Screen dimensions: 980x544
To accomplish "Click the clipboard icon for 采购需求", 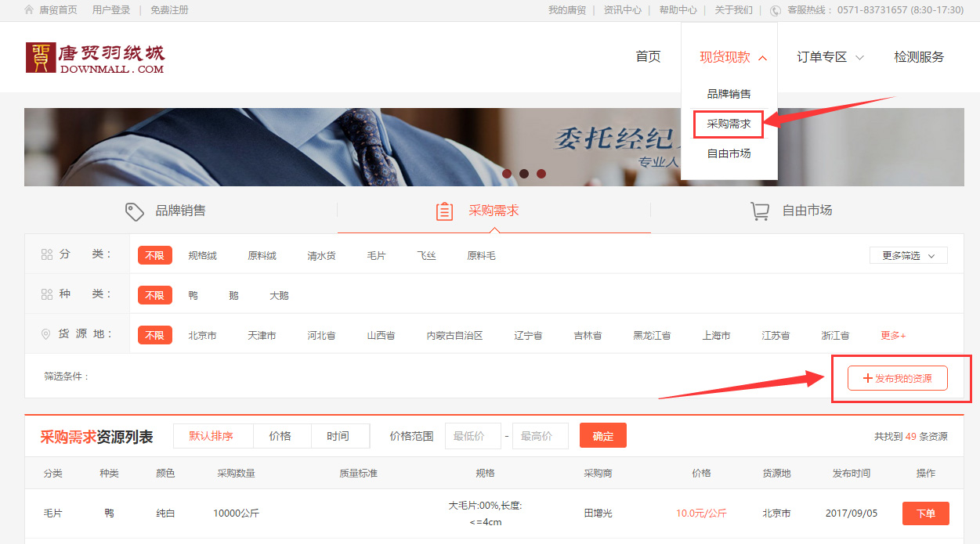I will [444, 211].
